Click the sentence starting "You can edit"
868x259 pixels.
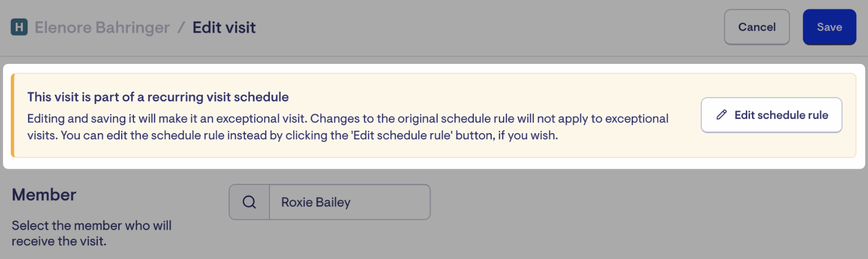203,136
